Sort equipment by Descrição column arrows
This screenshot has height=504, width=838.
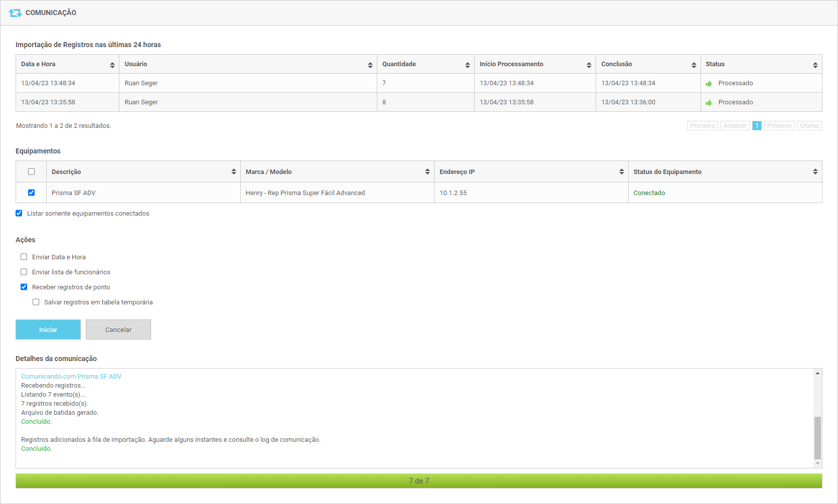(233, 172)
